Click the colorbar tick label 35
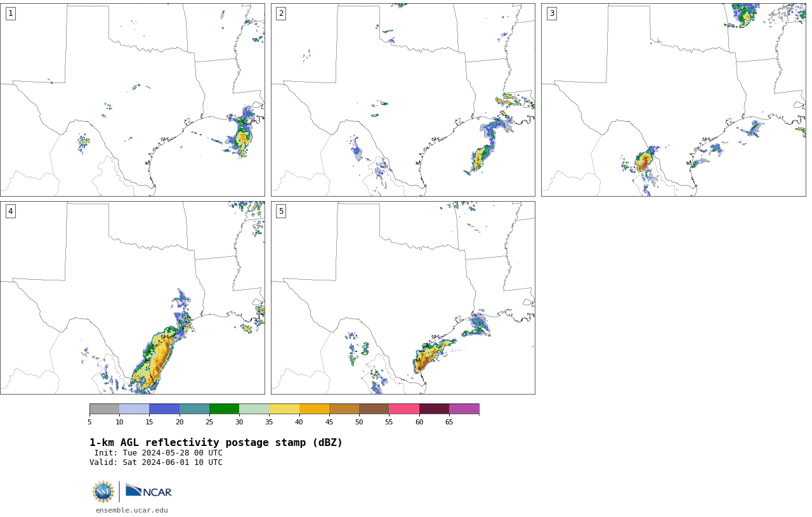 coord(269,422)
